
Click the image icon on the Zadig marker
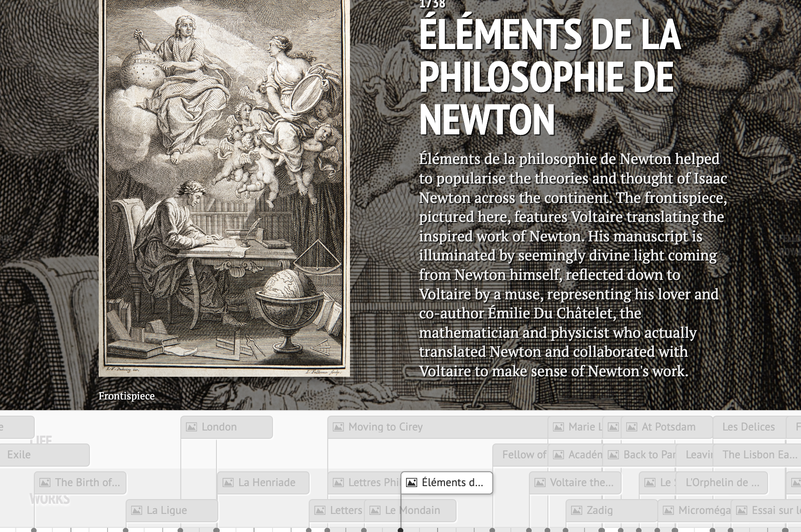pos(577,511)
